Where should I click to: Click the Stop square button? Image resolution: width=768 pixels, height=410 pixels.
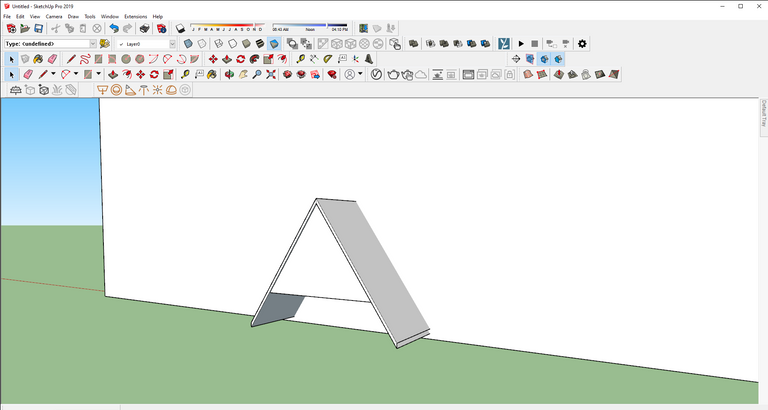click(x=535, y=44)
